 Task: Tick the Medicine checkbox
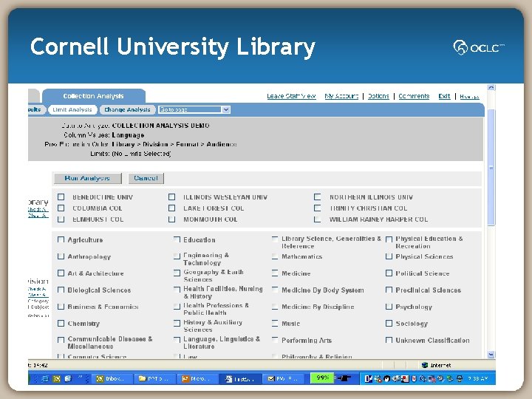275,273
